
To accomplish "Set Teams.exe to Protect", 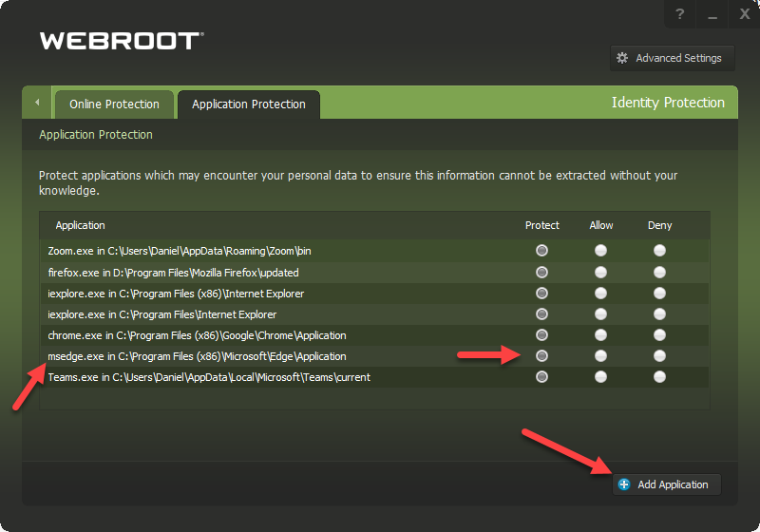I will [x=541, y=377].
